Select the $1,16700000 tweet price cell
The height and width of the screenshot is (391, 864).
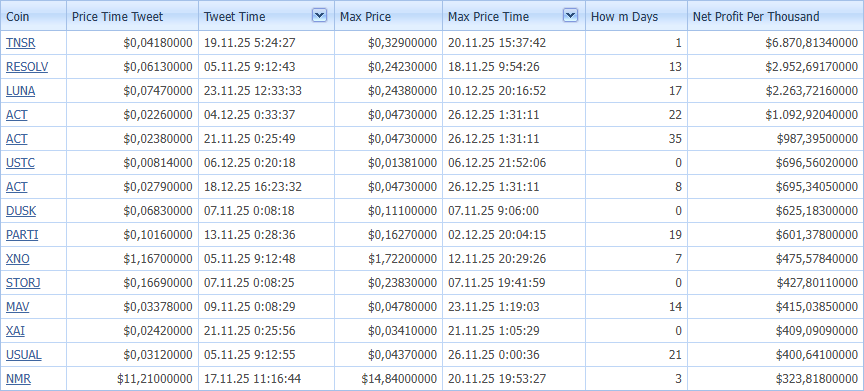(133, 259)
